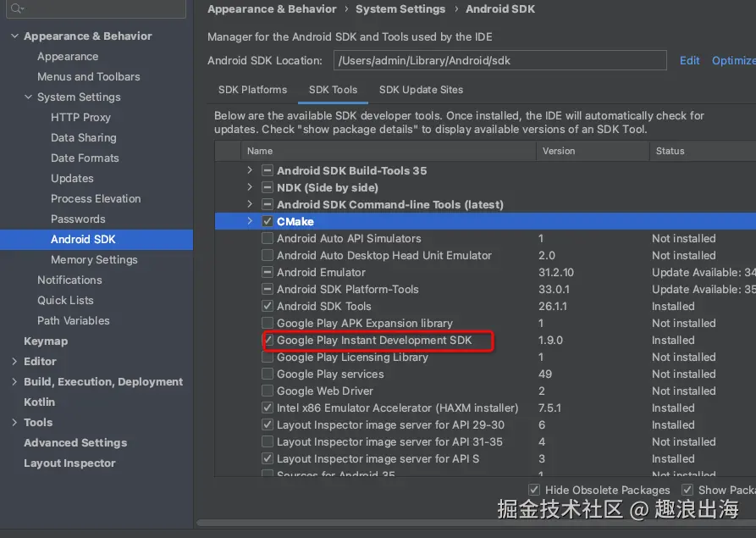
Task: Check Android Auto API Simulators
Action: tap(268, 238)
